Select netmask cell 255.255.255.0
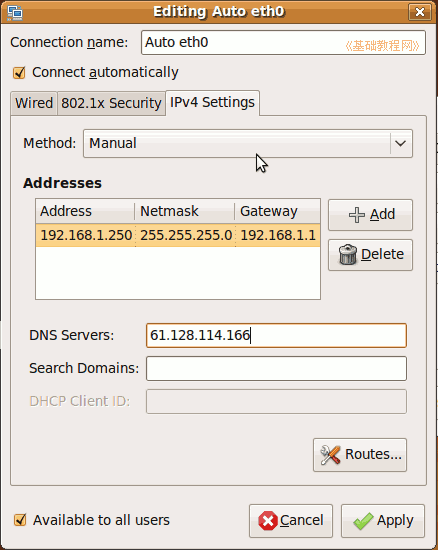The width and height of the screenshot is (438, 550). (x=186, y=235)
